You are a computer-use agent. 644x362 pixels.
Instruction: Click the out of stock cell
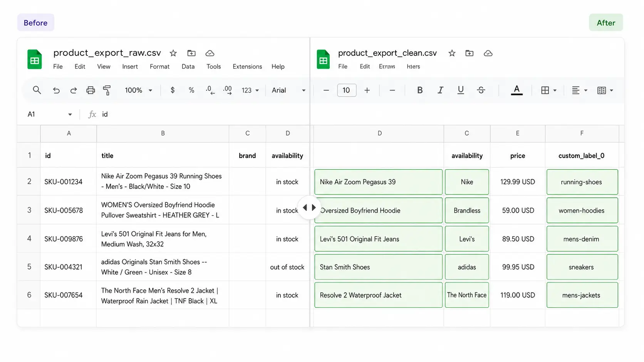(287, 267)
